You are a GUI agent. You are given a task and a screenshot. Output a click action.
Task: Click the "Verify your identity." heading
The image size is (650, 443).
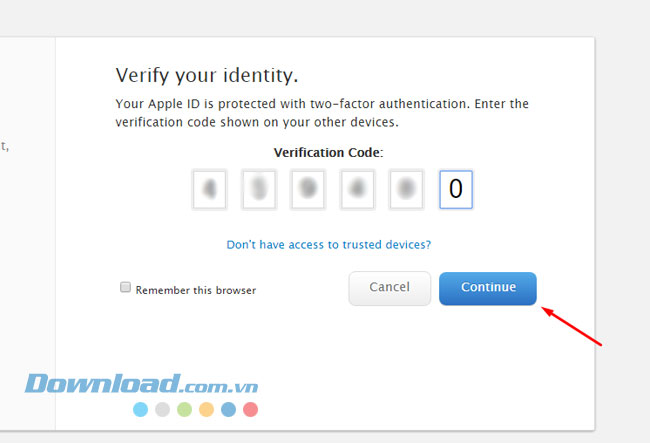pos(208,75)
